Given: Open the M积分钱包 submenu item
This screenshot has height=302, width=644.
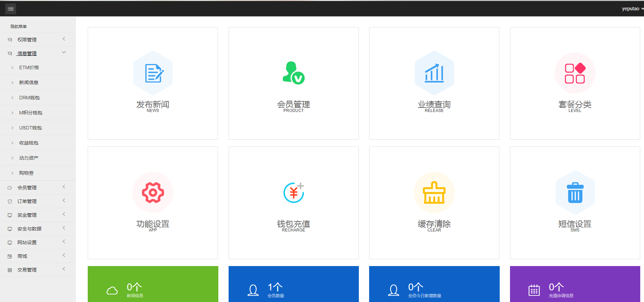Looking at the screenshot, I should click(38, 113).
